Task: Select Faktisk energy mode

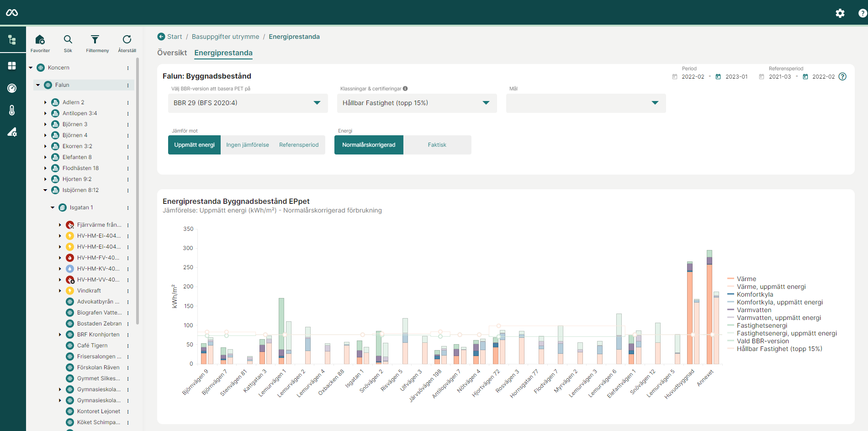Action: 437,145
